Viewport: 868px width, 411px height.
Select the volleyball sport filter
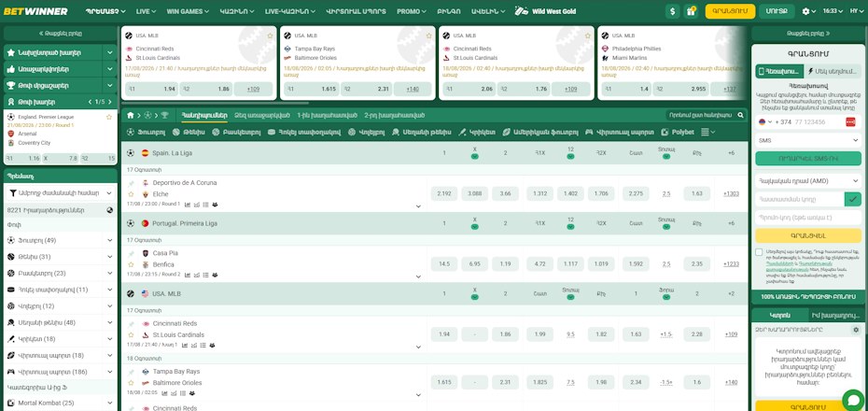click(367, 133)
